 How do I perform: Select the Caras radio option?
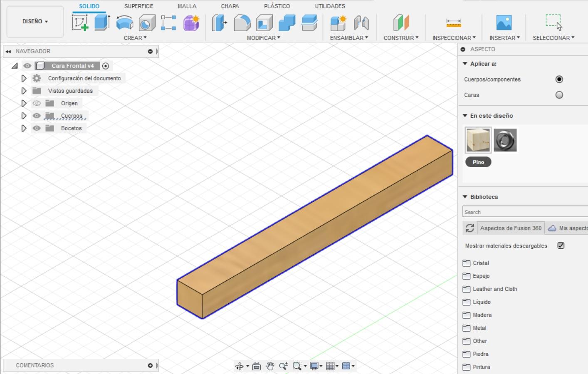tap(559, 95)
